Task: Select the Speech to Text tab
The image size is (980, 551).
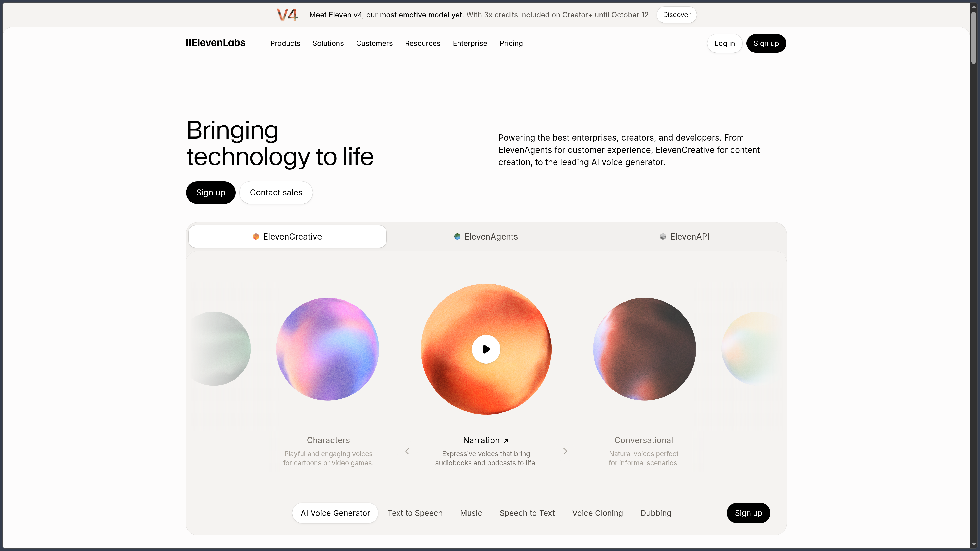Action: (527, 513)
